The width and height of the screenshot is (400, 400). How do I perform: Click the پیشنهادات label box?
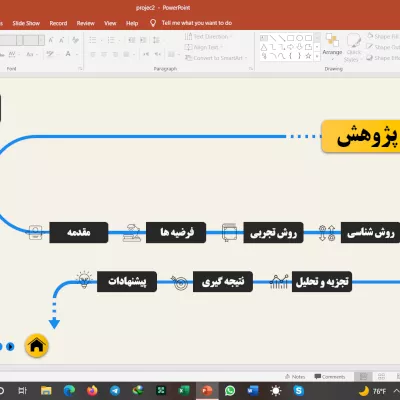pos(127,282)
